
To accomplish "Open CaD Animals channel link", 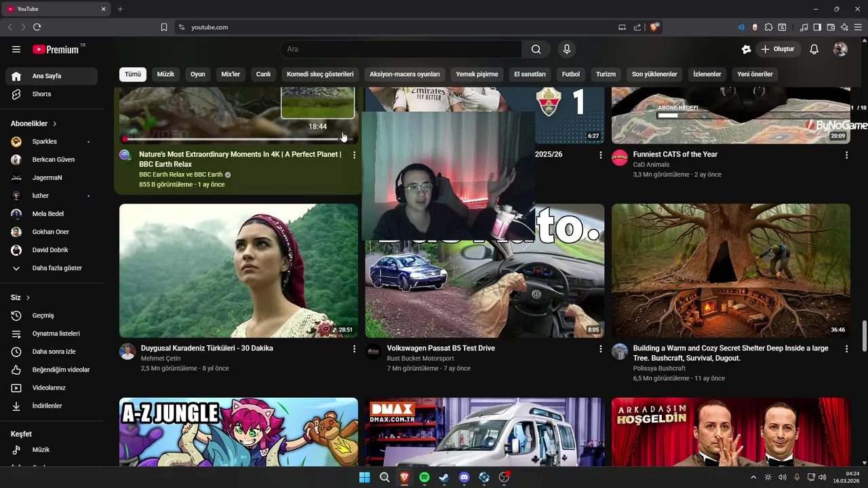I will click(x=651, y=165).
